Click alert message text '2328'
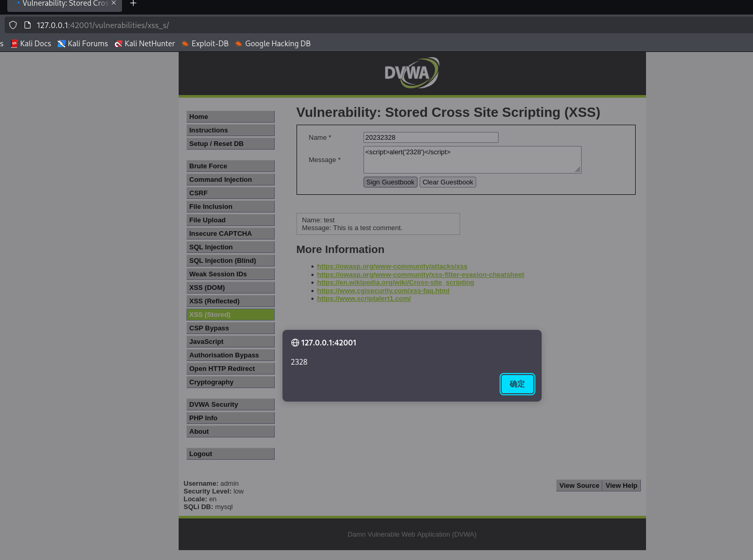 299,362
